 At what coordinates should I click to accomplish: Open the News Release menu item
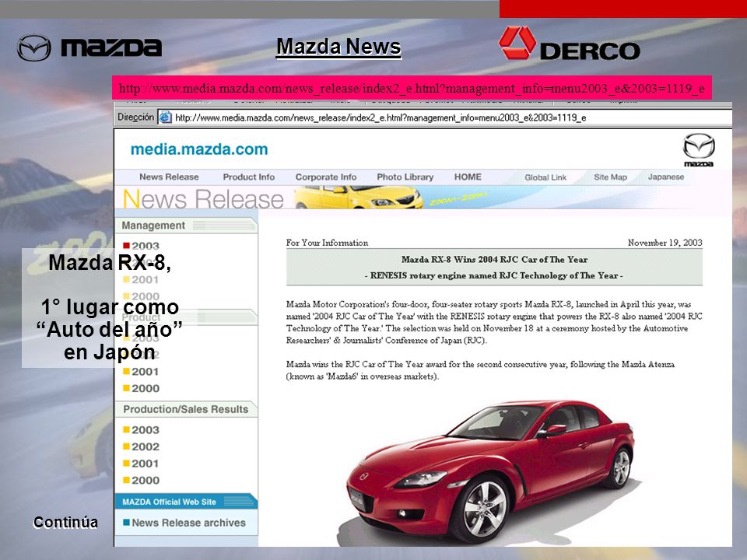[169, 177]
